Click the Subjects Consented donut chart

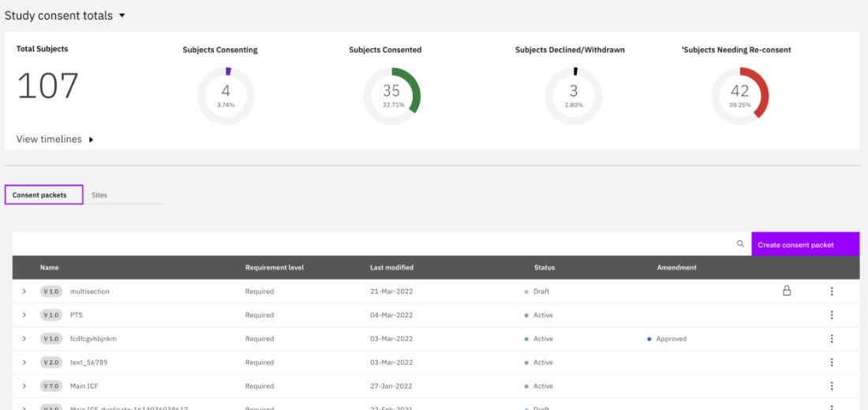pos(391,96)
